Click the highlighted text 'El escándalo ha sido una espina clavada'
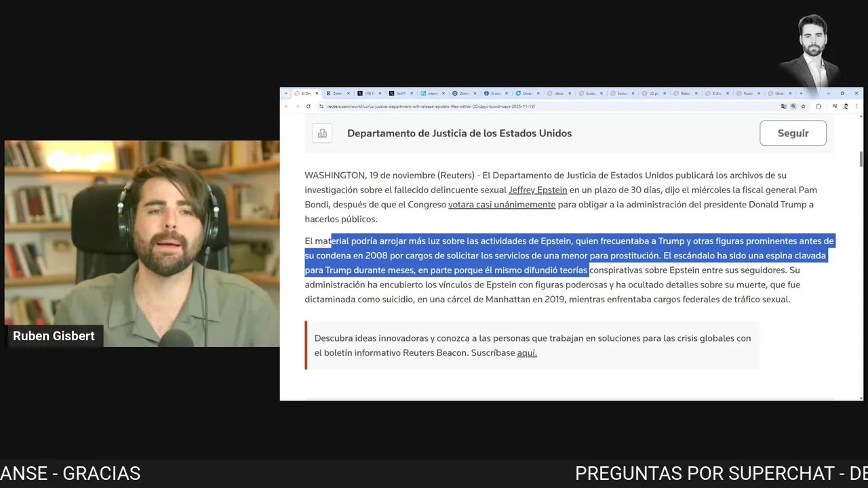868x488 pixels. [x=745, y=256]
